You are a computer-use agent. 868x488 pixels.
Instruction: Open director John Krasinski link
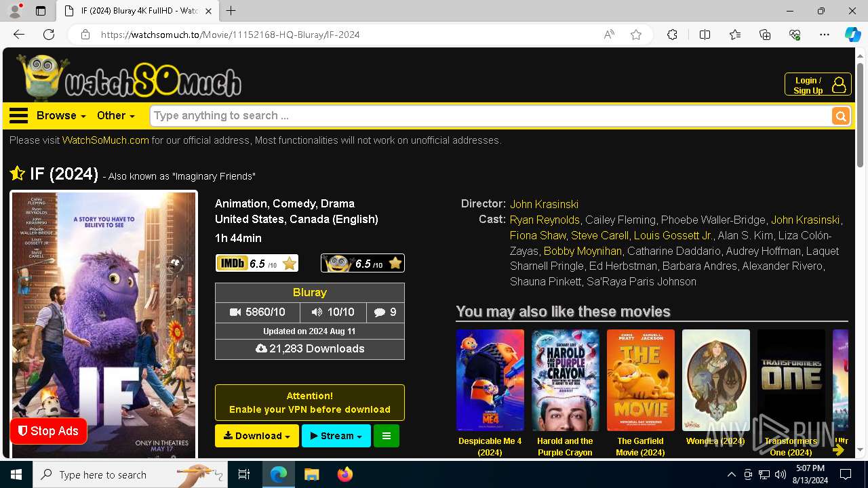(x=545, y=204)
